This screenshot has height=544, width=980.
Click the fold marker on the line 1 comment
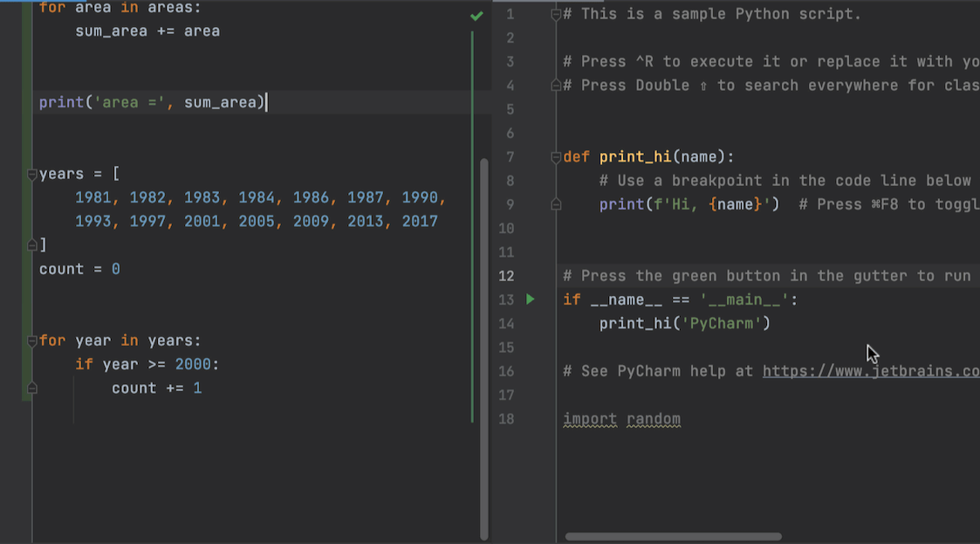(x=555, y=13)
